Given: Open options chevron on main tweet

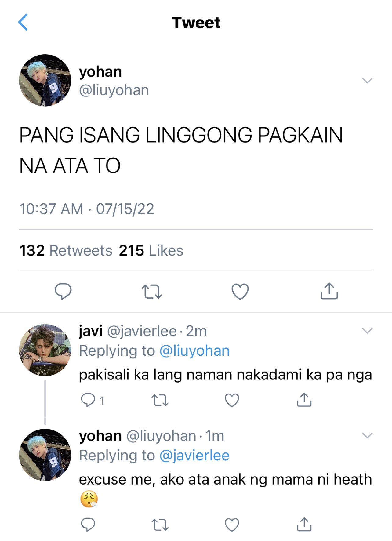Looking at the screenshot, I should [367, 81].
